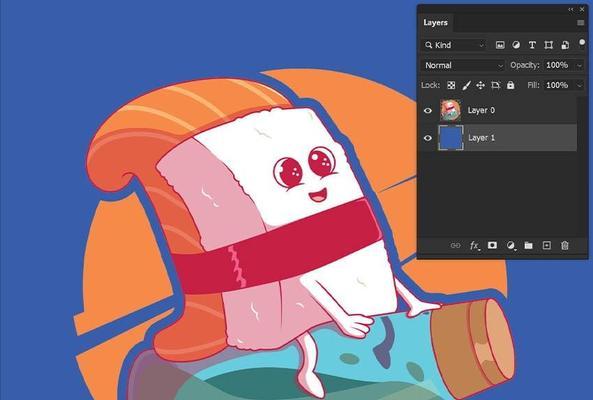Select the Layer 1 name
The image size is (593, 400).
click(481, 138)
